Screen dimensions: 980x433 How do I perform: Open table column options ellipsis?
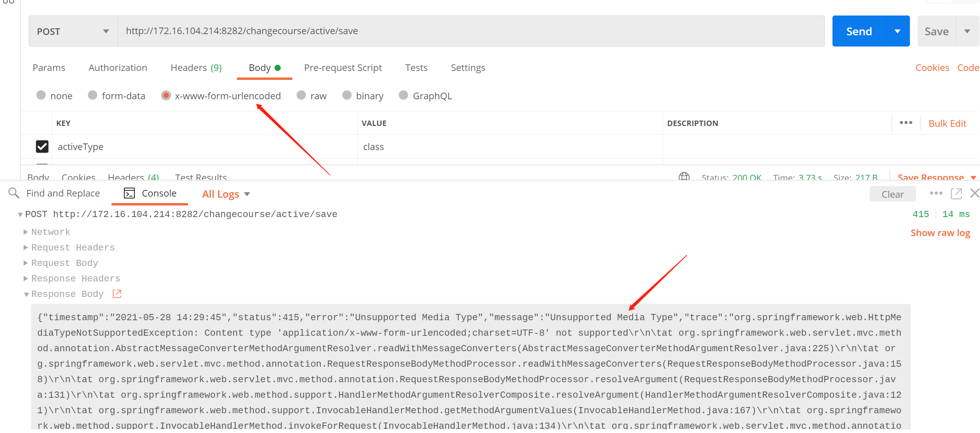(906, 123)
